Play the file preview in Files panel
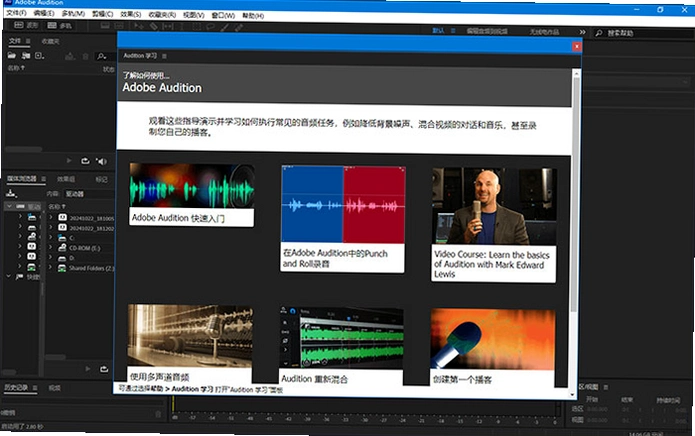Viewport: 695px width, 436px height. pyautogui.click(x=69, y=160)
